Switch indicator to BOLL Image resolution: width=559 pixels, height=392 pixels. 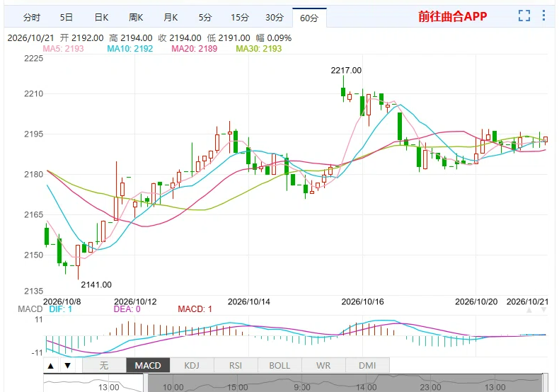tap(279, 366)
